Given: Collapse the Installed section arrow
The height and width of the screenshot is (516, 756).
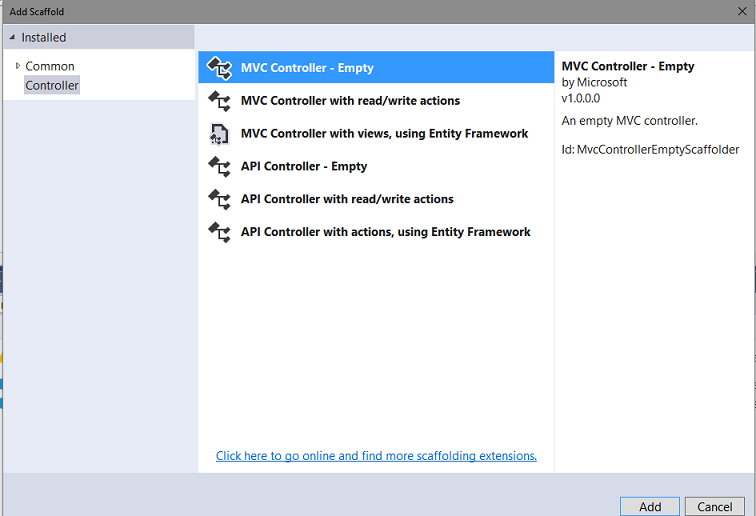Looking at the screenshot, I should point(12,37).
